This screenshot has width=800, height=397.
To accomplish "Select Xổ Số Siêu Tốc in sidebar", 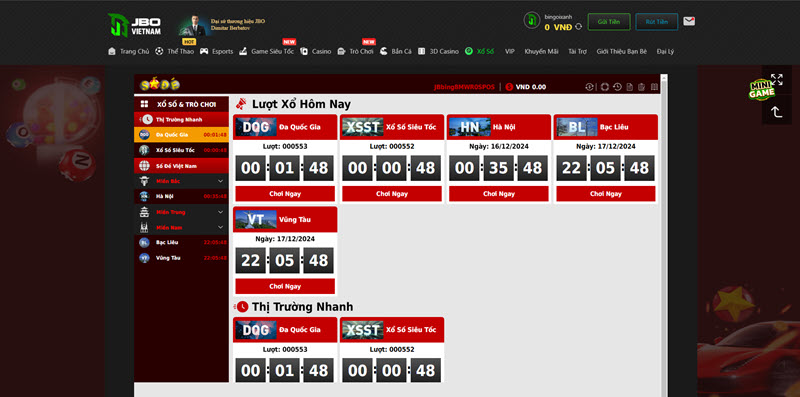I will click(181, 150).
